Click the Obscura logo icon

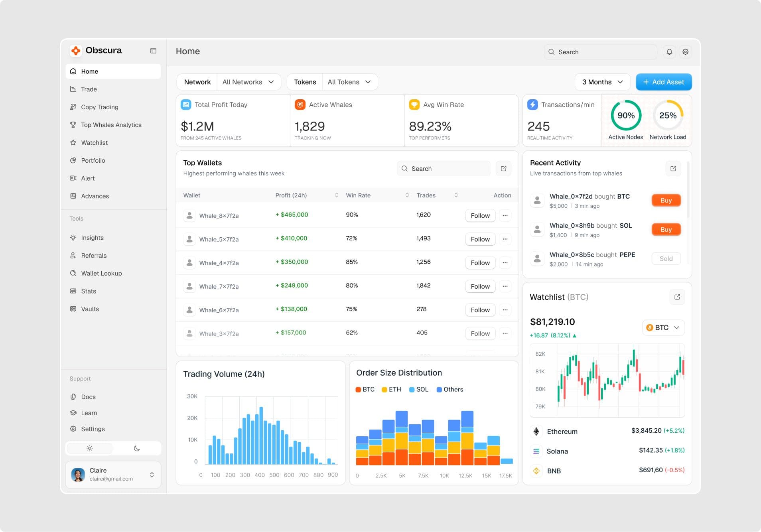[x=76, y=51]
